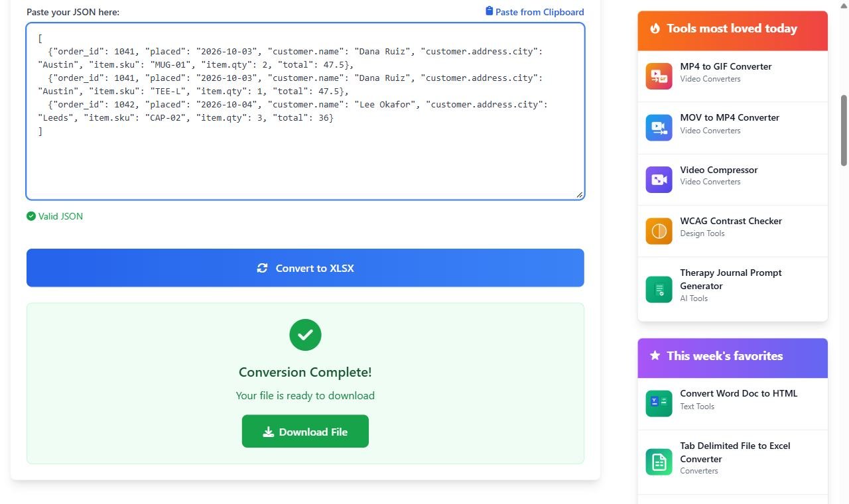Click 'Design Tools' category label
Screen dimensions: 849x504
click(702, 233)
